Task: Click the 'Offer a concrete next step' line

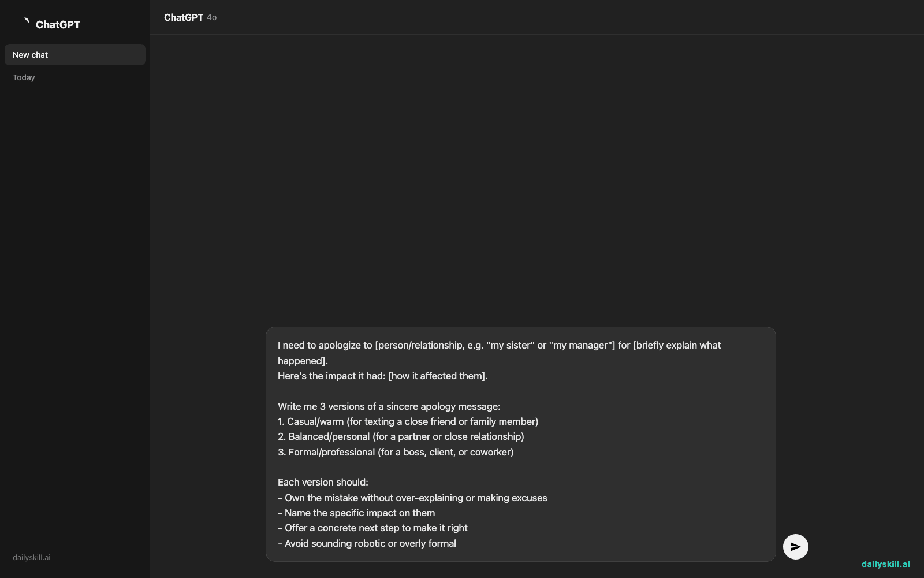Action: (x=372, y=528)
